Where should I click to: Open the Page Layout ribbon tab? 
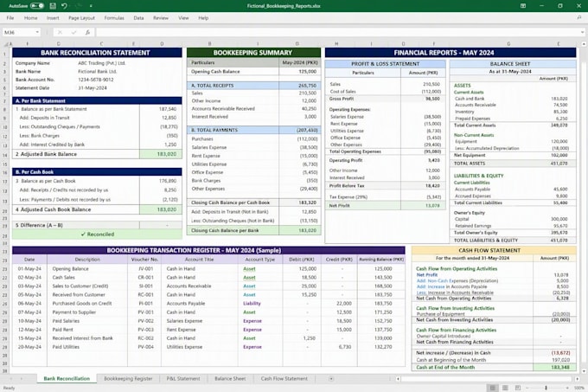[81, 18]
